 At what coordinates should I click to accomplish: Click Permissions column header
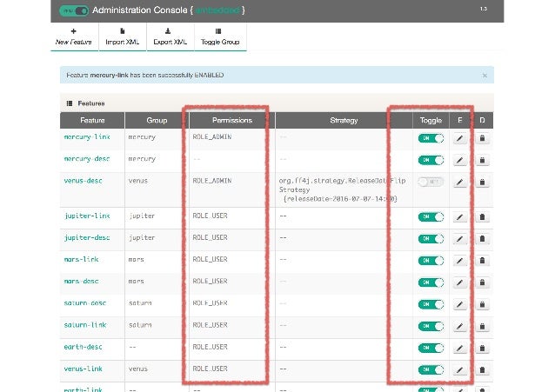232,120
